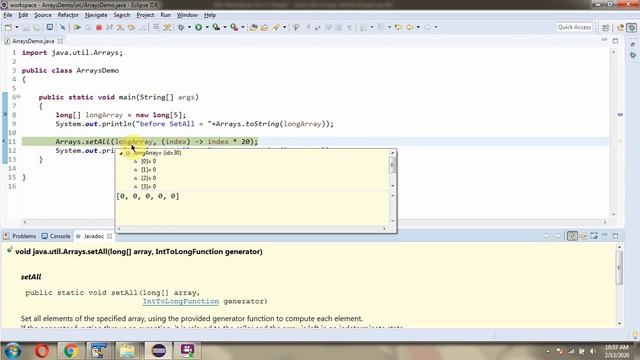Click the Javadoc view vertical scrollbar
Image resolution: width=640 pixels, height=360 pixels.
(619, 284)
